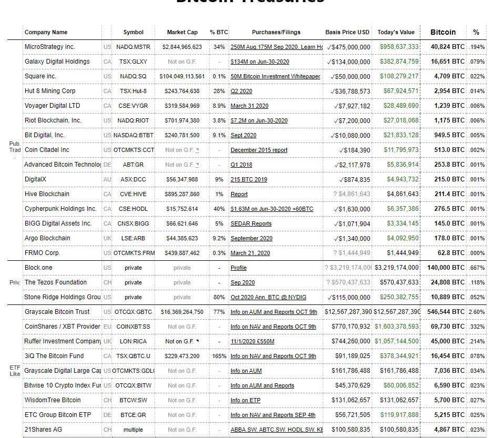This screenshot has width=504, height=438.
Task: Open the "SEDAR Reports" link
Action: coord(251,224)
